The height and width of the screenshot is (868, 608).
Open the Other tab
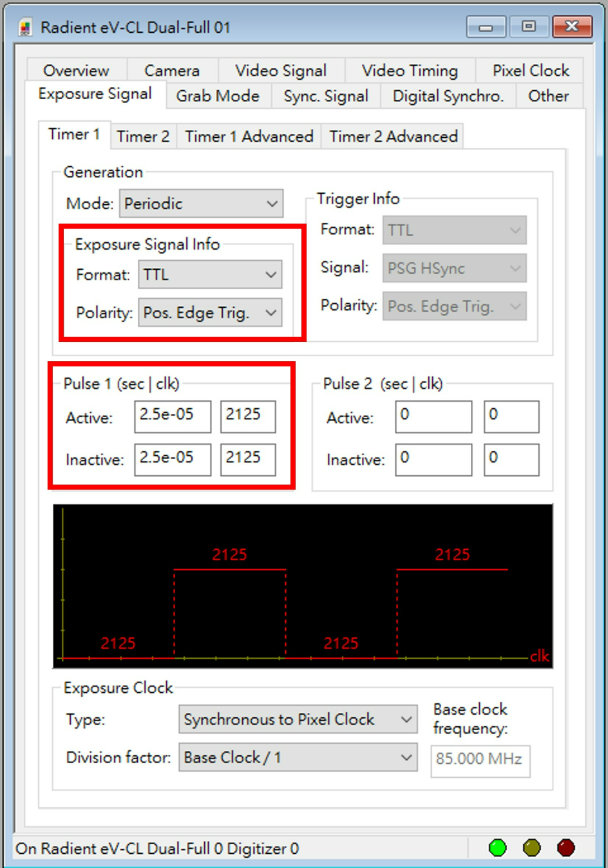549,96
